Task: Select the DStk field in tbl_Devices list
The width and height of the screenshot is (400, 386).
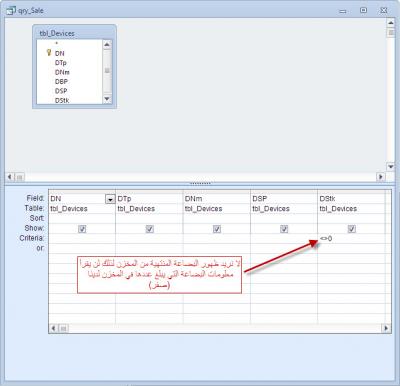Action: [62, 100]
